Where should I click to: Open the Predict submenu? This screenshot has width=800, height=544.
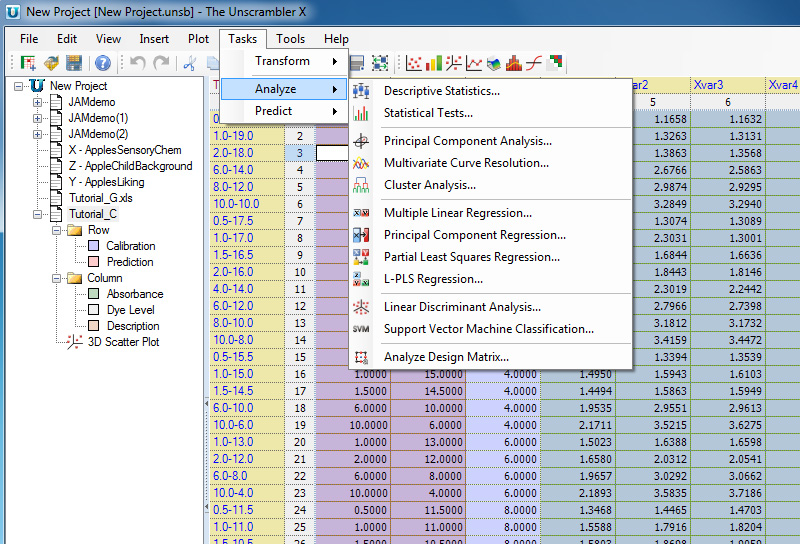(x=284, y=111)
